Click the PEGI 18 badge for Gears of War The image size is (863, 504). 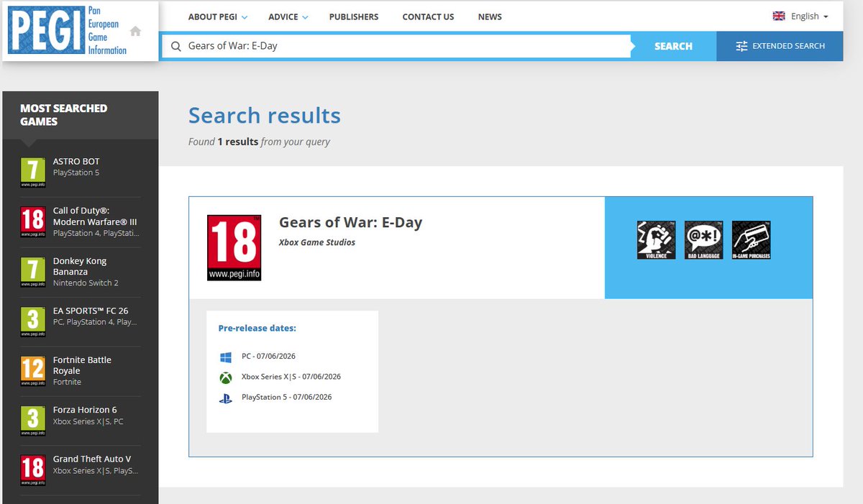click(234, 247)
